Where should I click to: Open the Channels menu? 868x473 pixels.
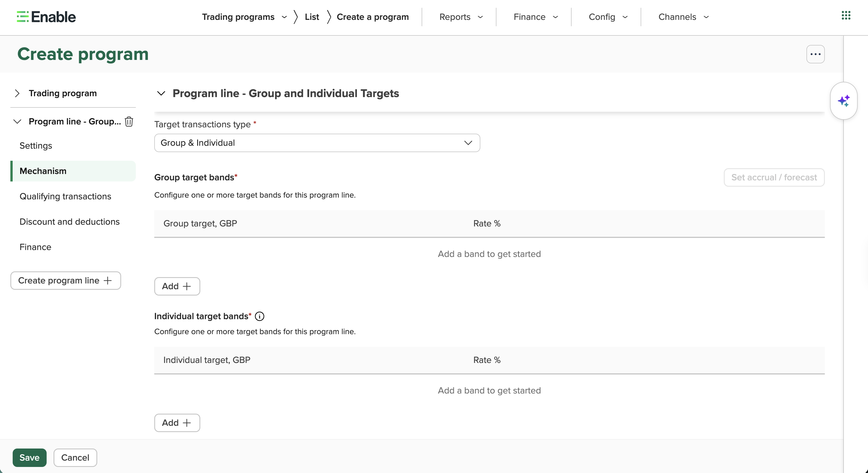click(x=683, y=17)
